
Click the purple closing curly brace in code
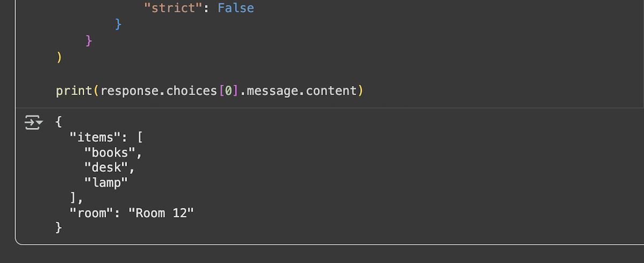point(89,41)
